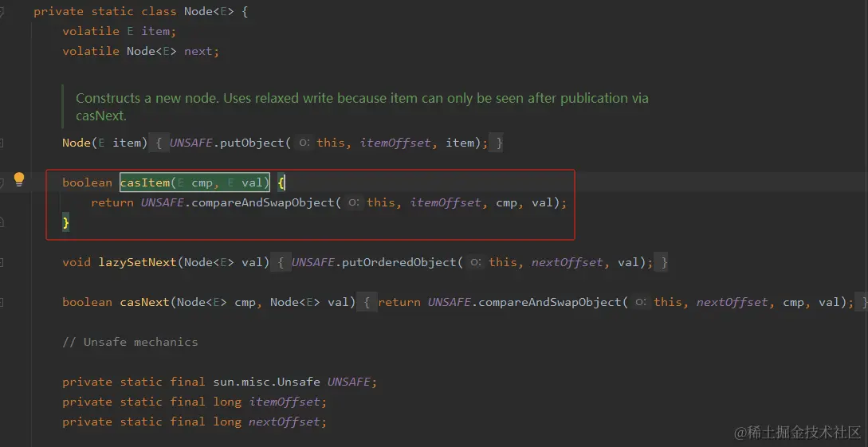The height and width of the screenshot is (447, 868).
Task: Click compareAndSwapObject inside casItem body
Action: pyautogui.click(x=262, y=202)
